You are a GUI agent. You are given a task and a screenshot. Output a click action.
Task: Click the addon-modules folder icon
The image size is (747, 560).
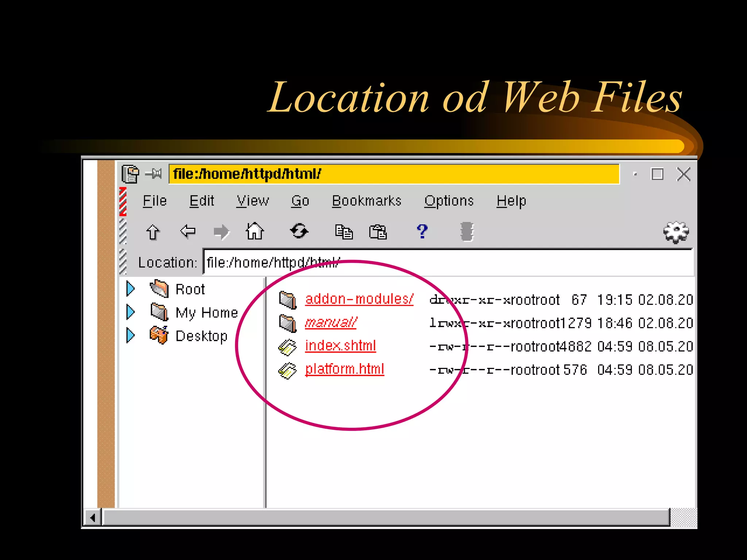(288, 300)
